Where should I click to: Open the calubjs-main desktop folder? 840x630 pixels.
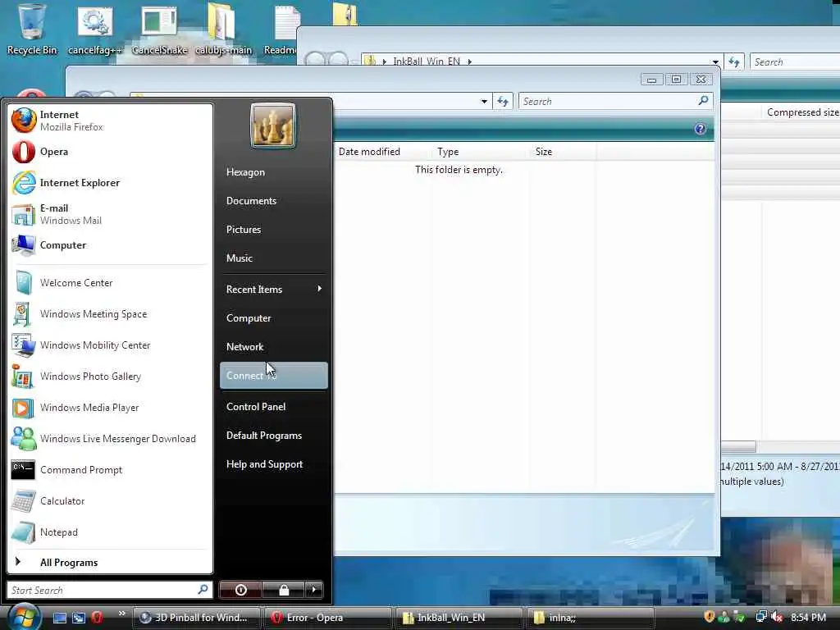click(223, 29)
